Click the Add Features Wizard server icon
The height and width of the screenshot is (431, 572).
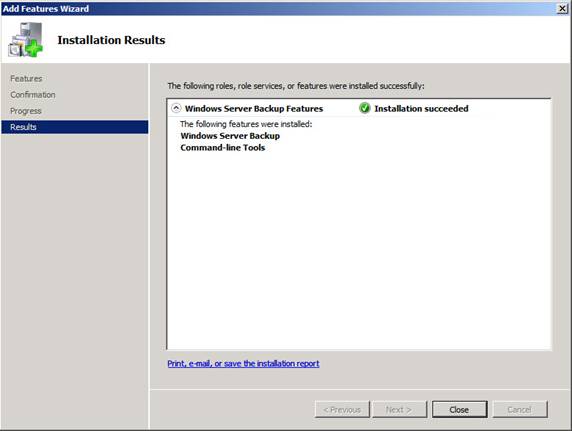click(x=26, y=39)
